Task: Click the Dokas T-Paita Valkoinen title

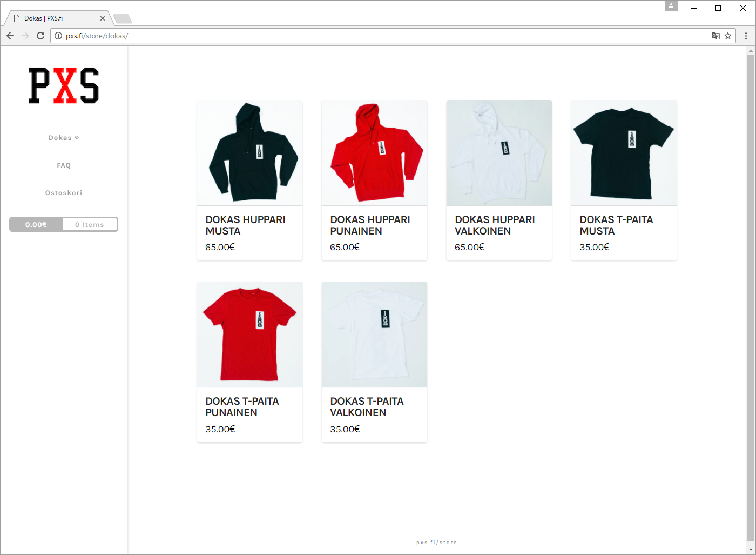Action: coord(367,407)
